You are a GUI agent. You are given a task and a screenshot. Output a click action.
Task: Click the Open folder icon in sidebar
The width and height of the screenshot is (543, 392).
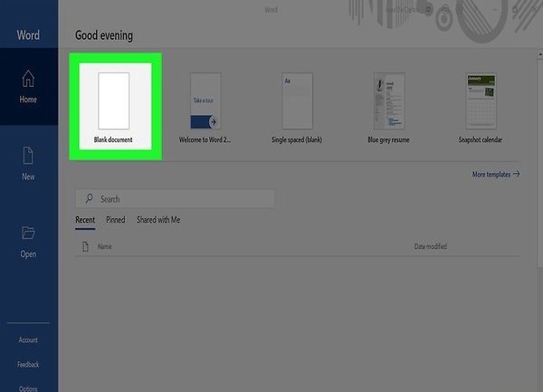tap(28, 233)
